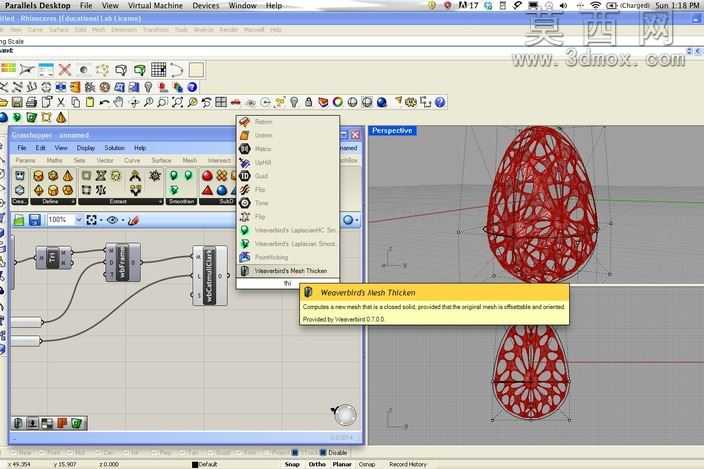Click the Cut scissors icon
704x469 pixels.
click(61, 103)
